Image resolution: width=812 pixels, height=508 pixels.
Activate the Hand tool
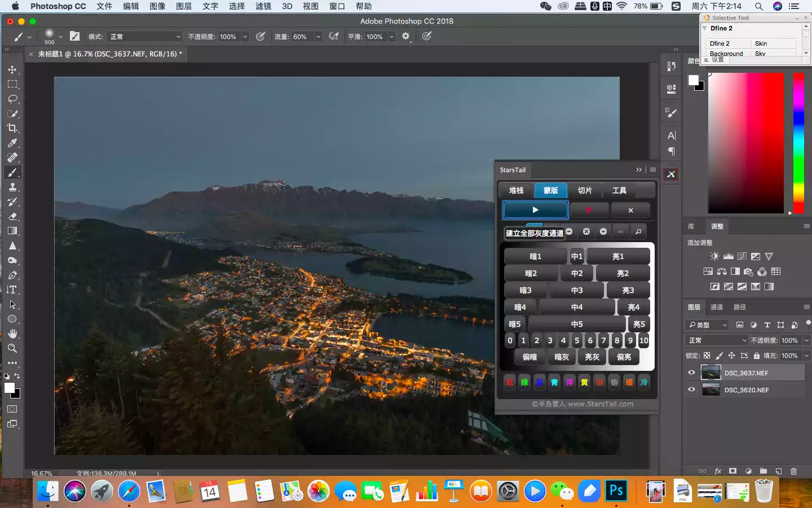(x=12, y=334)
